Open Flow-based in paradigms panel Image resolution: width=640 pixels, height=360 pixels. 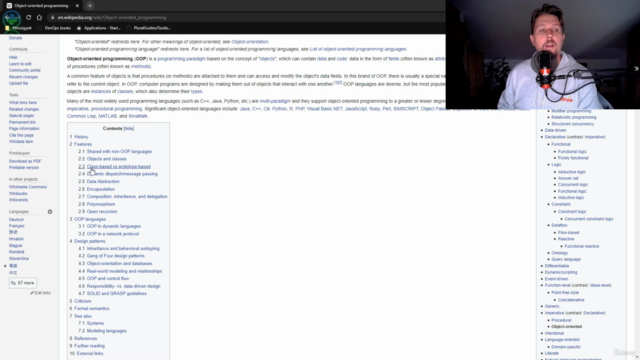tap(569, 233)
